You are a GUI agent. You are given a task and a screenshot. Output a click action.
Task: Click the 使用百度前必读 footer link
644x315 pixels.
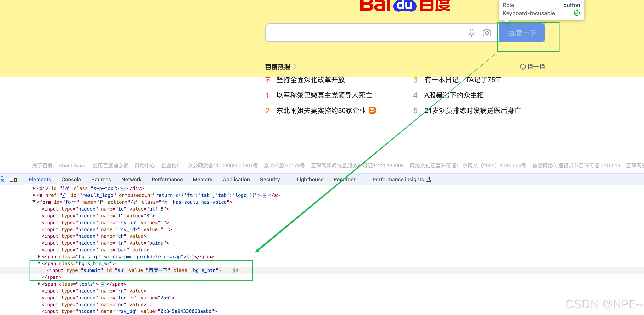point(110,165)
